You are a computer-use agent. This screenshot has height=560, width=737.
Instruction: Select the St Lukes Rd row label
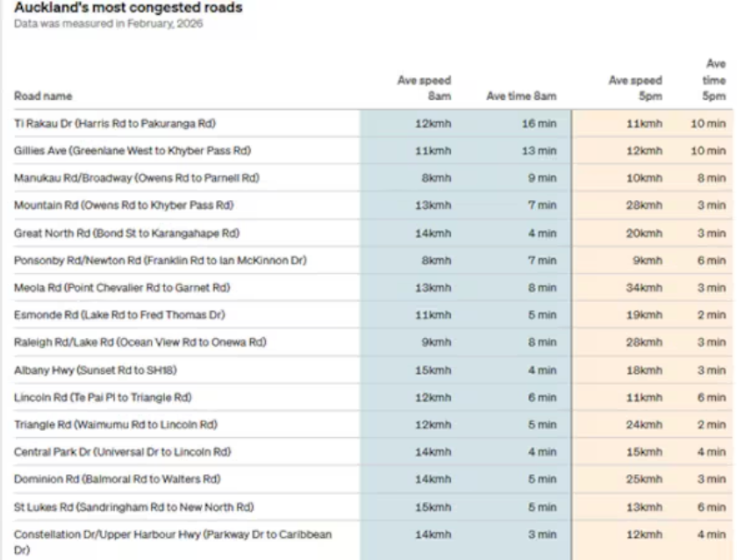coord(133,506)
